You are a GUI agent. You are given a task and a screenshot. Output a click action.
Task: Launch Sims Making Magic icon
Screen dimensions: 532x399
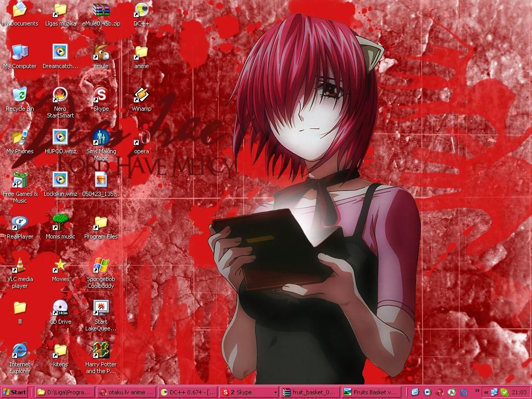click(x=101, y=145)
